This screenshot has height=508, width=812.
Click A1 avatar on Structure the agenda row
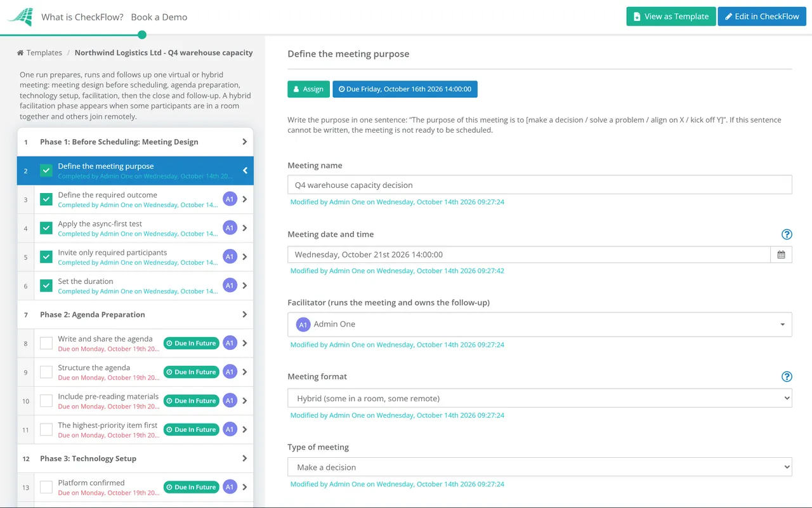click(230, 372)
